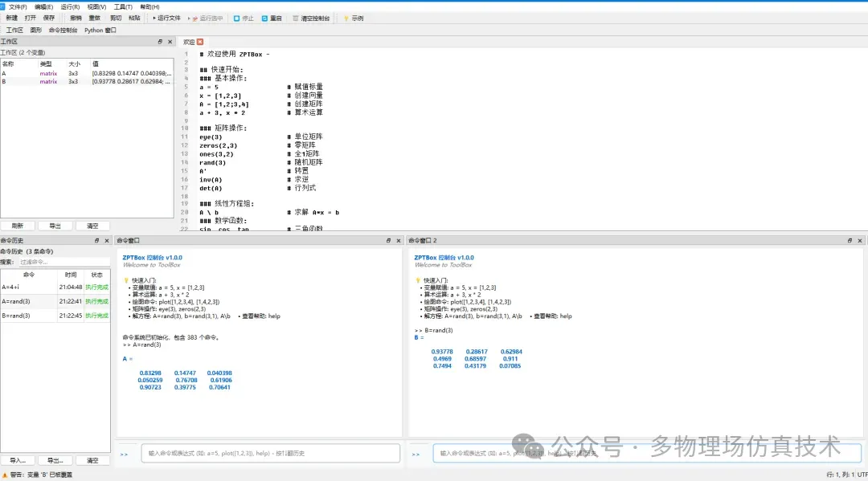Image resolution: width=868 pixels, height=481 pixels.
Task: Toggle the Python 窗口 view button
Action: click(x=100, y=31)
